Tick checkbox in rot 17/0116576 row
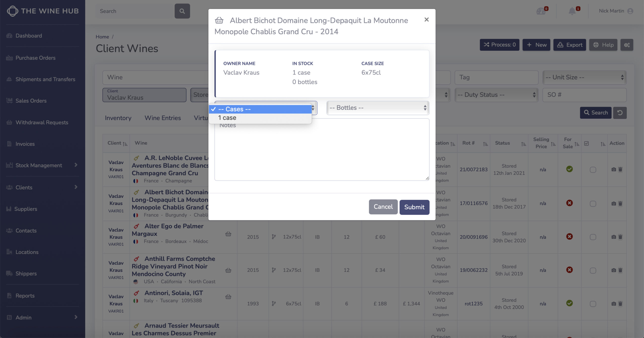644x338 pixels. click(x=593, y=204)
